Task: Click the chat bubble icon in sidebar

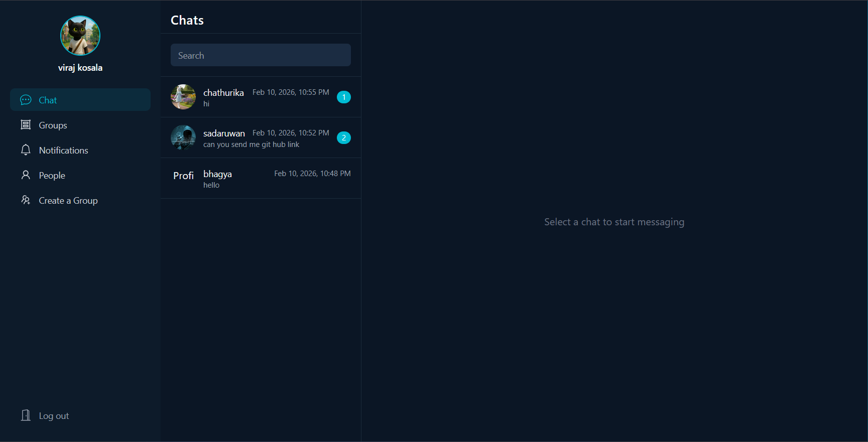Action: coord(26,100)
